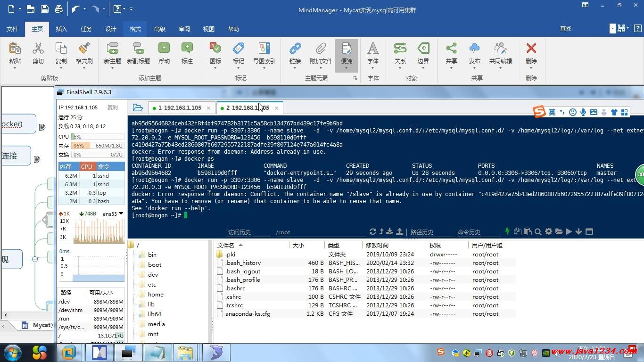Select the home folder in tree
The image size is (644, 362).
[x=156, y=294]
